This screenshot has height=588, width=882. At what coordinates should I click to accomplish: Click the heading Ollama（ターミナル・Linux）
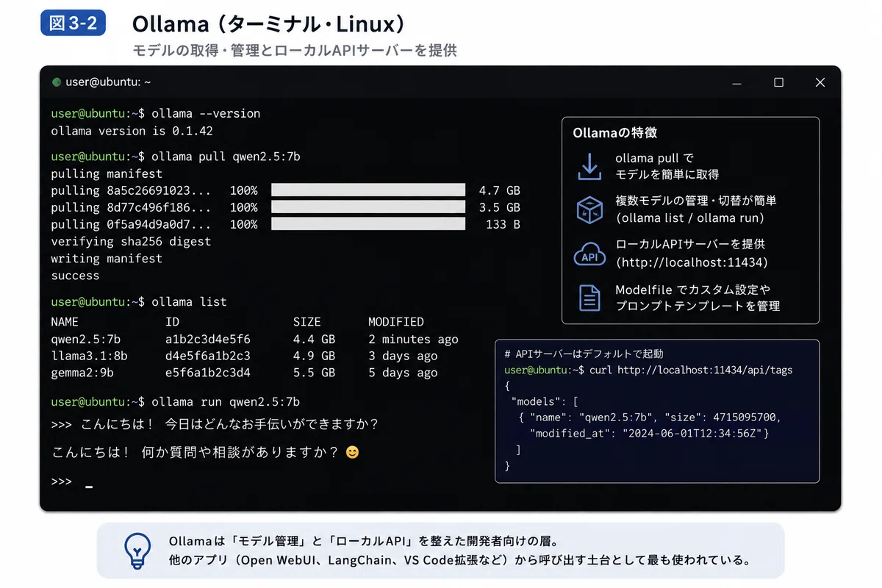click(268, 24)
